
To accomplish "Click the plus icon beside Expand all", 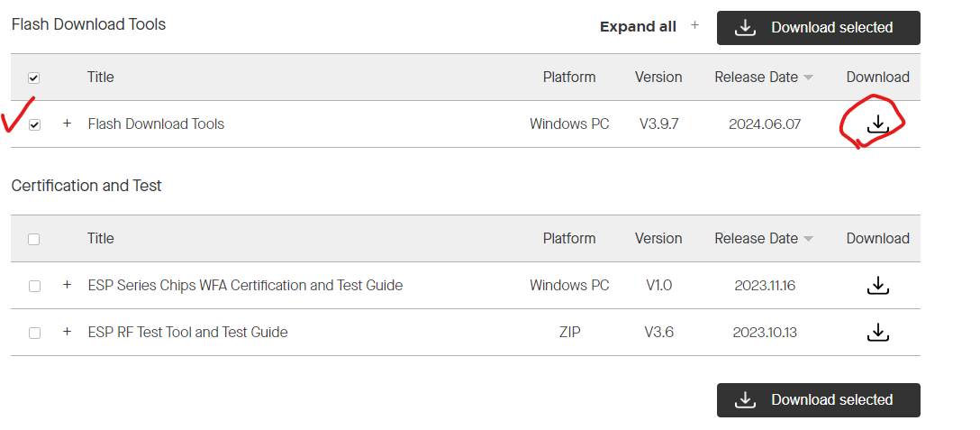I will [x=695, y=25].
